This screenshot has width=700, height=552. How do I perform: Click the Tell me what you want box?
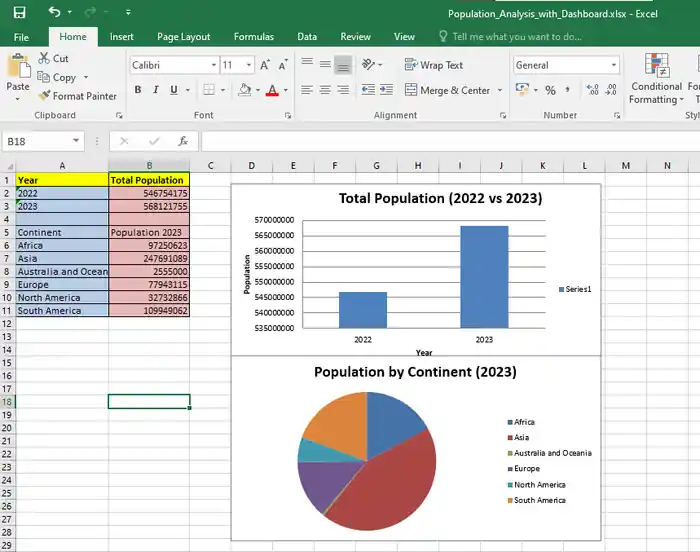pos(511,37)
